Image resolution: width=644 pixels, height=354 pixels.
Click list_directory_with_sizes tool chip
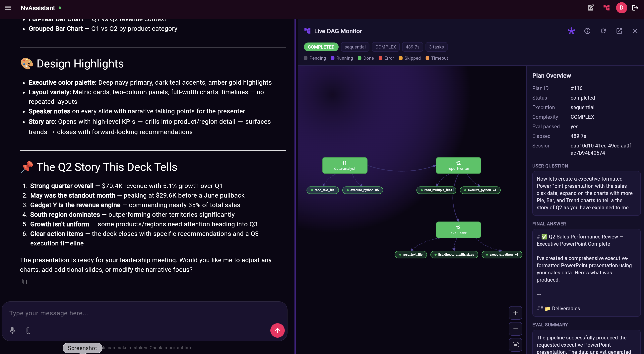[454, 255]
